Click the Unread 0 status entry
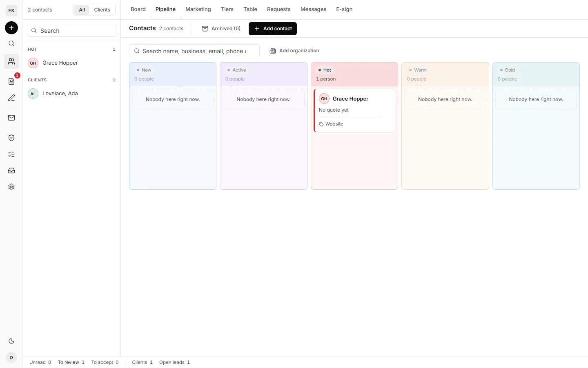 pos(40,362)
